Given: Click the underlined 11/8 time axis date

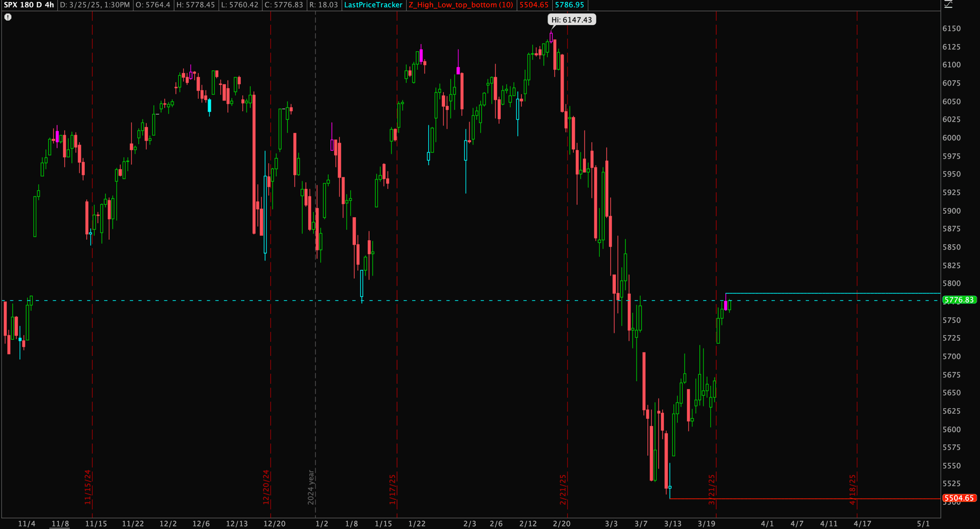Looking at the screenshot, I should 60,524.
